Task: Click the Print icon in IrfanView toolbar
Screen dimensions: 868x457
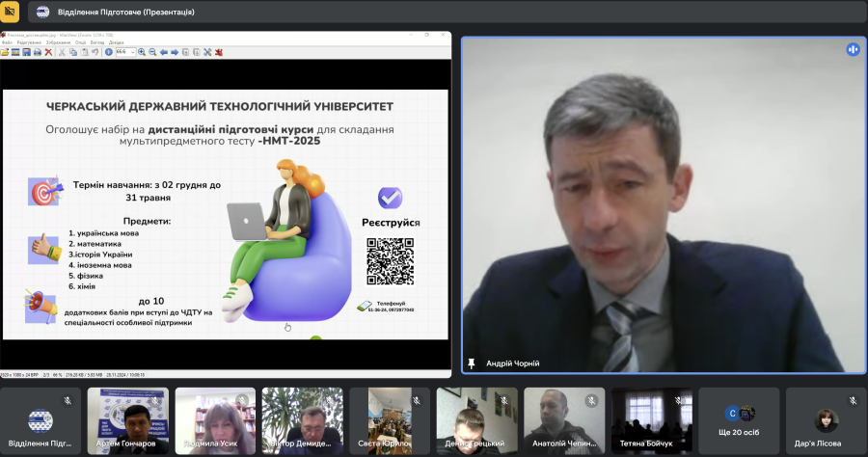Action: pos(38,52)
